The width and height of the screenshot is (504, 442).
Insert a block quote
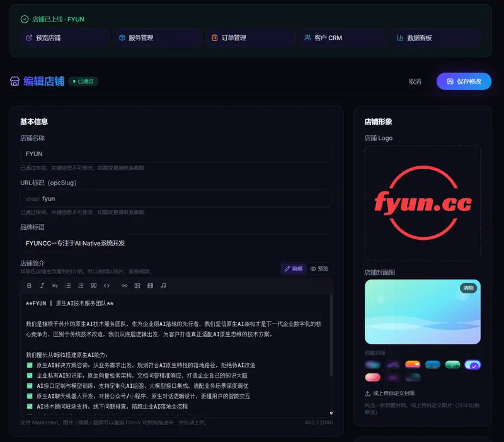pos(93,286)
